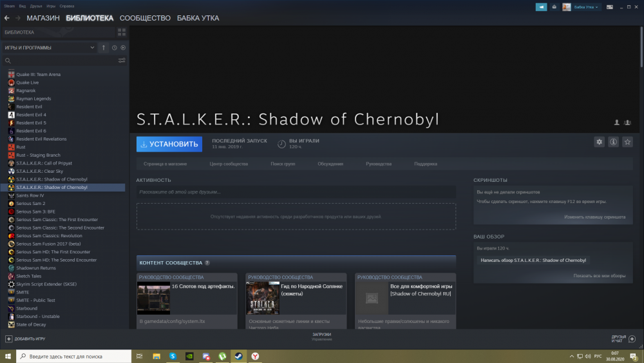The width and height of the screenshot is (644, 363).
Task: Open Гид по Народной Солянке thumbnail
Action: pos(263,298)
